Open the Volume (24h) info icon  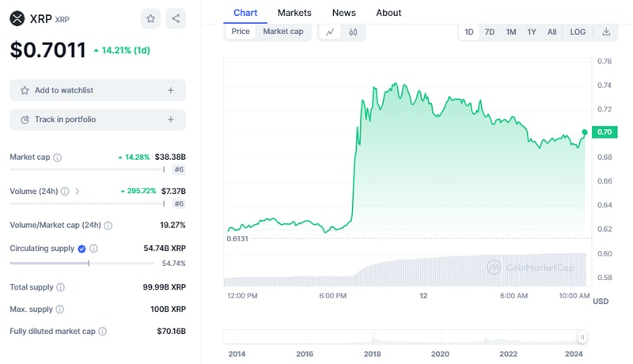65,191
